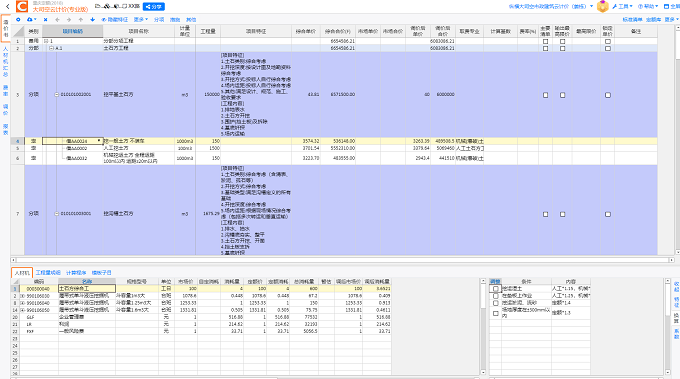Click the name cell of bottom row 000300040
The image size is (680, 379).
[x=87, y=288]
